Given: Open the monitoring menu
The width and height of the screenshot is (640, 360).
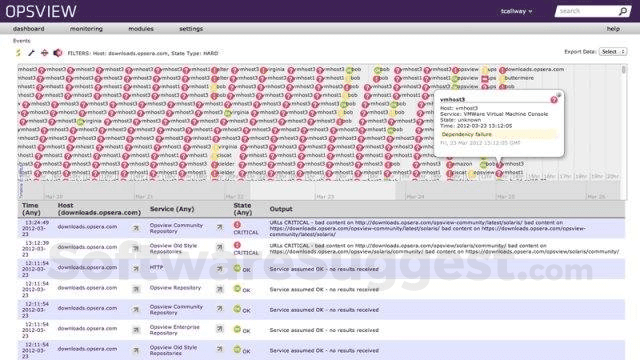Looking at the screenshot, I should pos(86,29).
